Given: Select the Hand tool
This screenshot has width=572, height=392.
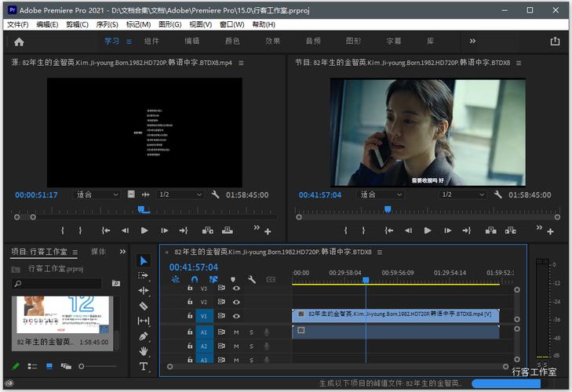Looking at the screenshot, I should click(x=144, y=351).
